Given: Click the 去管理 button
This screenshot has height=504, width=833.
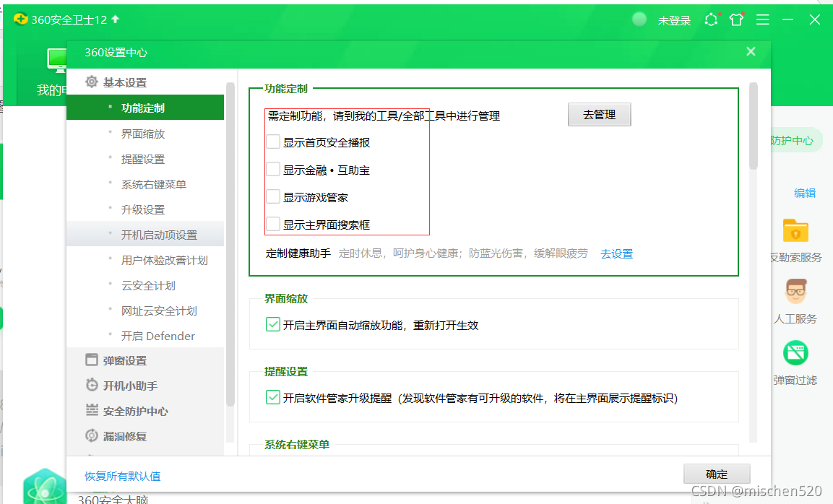Looking at the screenshot, I should [x=599, y=115].
